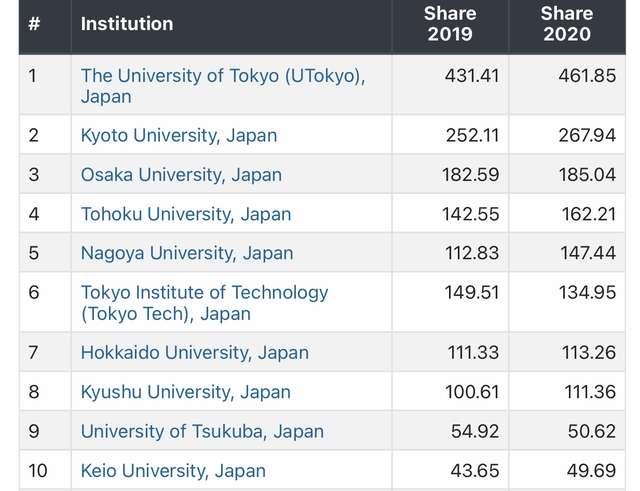Click Hokkaido University, Japan link
Screen dimensions: 640x491
(194, 352)
